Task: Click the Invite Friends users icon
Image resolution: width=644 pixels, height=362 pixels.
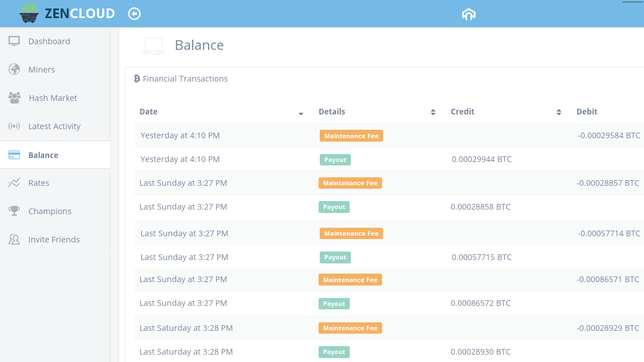Action: (14, 240)
